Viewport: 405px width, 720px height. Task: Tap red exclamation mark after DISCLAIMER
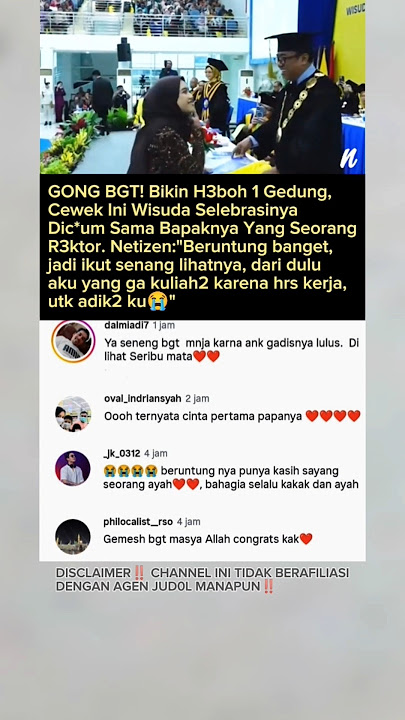(139, 573)
